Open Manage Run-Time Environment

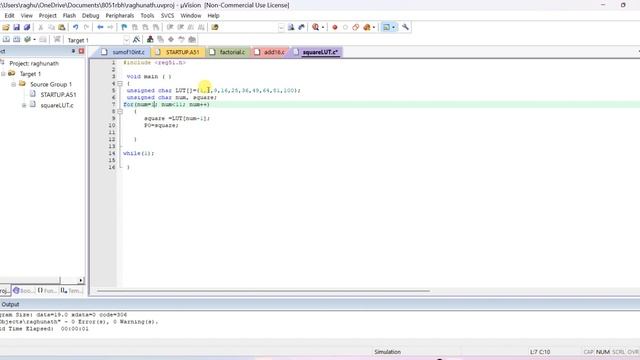coord(171,40)
